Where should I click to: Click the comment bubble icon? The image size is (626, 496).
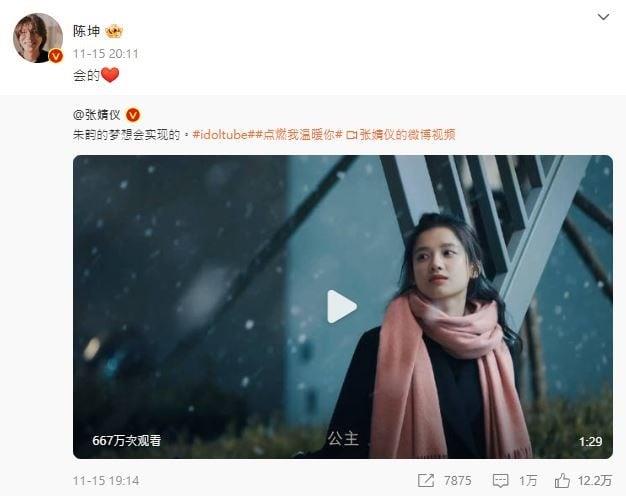point(500,480)
